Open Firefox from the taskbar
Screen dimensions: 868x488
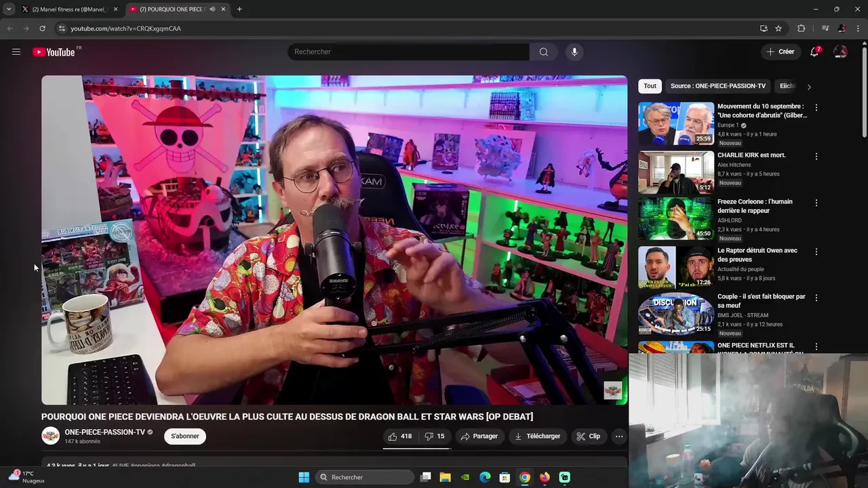(545, 477)
